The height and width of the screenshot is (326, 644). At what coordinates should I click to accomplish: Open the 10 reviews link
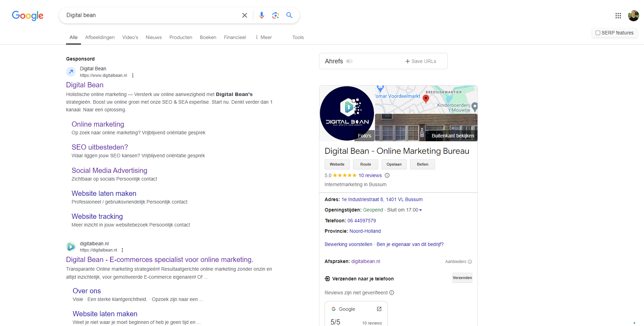(x=370, y=175)
